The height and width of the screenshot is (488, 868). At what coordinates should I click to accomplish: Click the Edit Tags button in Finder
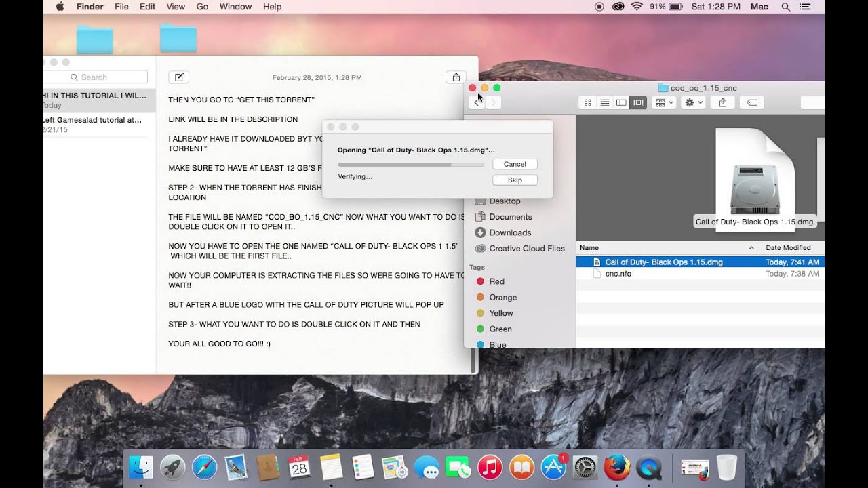click(752, 102)
